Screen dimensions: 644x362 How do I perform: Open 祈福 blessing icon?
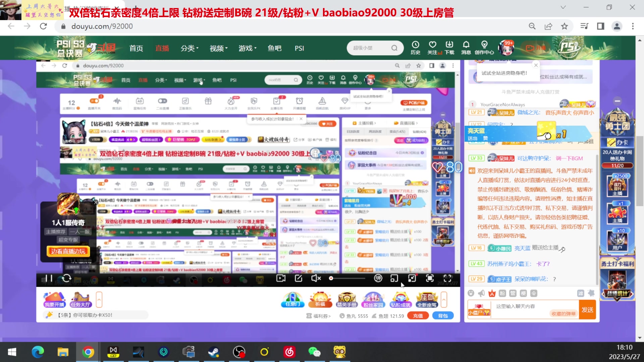click(320, 299)
